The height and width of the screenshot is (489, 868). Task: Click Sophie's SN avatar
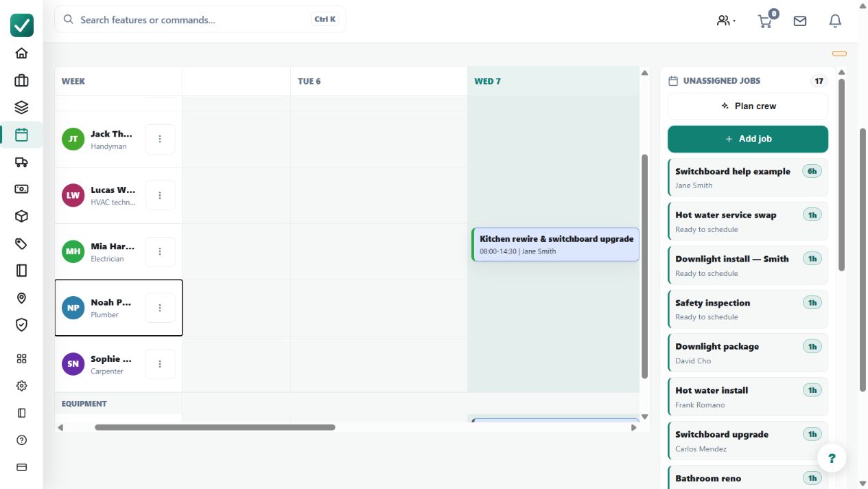pos(73,364)
